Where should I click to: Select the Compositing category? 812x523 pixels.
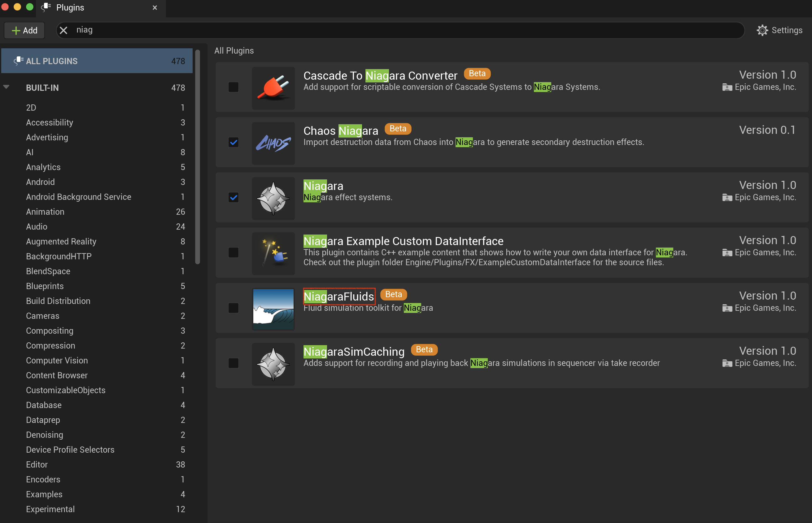tap(97, 331)
